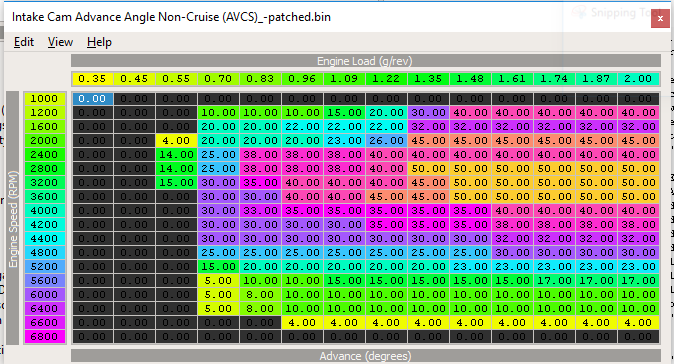
Task: Select the 15.00 cell in the 5200 RPM row
Action: [x=218, y=266]
